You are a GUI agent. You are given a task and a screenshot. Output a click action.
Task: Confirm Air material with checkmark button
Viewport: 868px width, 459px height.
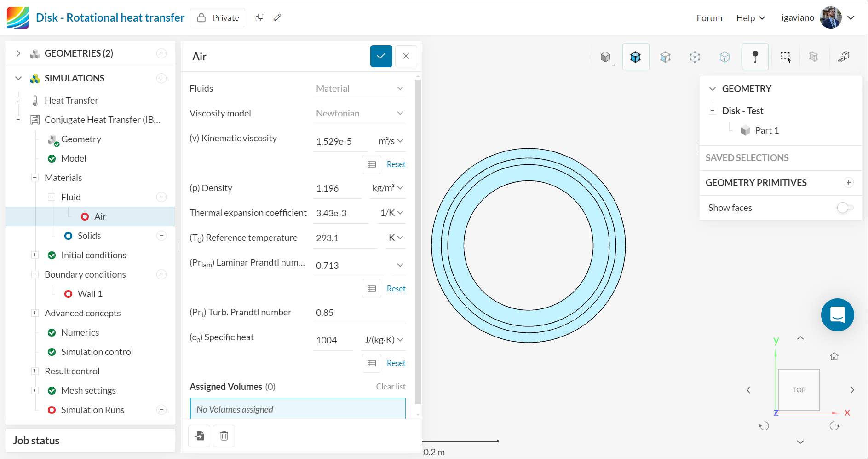tap(381, 56)
